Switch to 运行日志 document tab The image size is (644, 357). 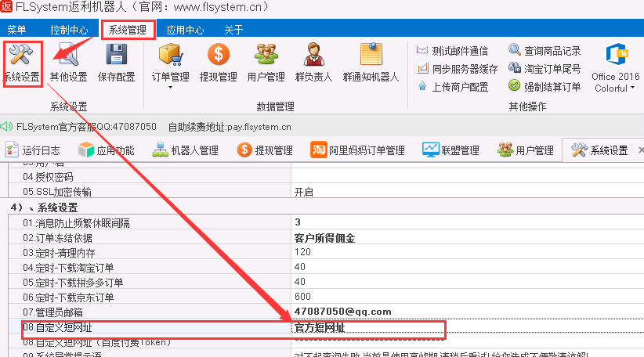click(33, 150)
